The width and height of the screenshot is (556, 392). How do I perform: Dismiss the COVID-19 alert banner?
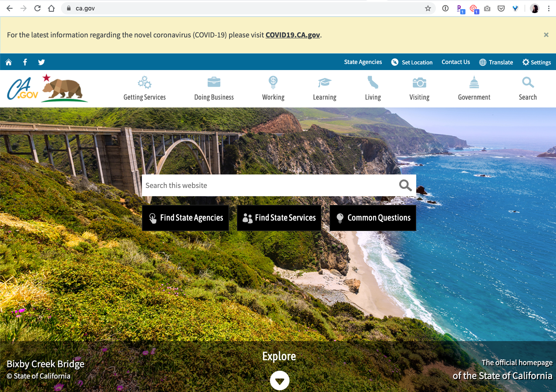(x=546, y=35)
